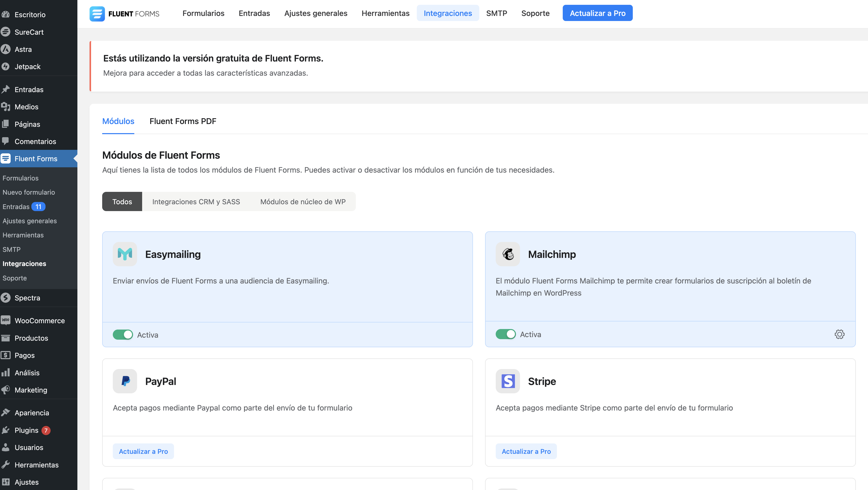Open Formularios in top navigation
Image resolution: width=868 pixels, height=490 pixels.
click(x=203, y=13)
